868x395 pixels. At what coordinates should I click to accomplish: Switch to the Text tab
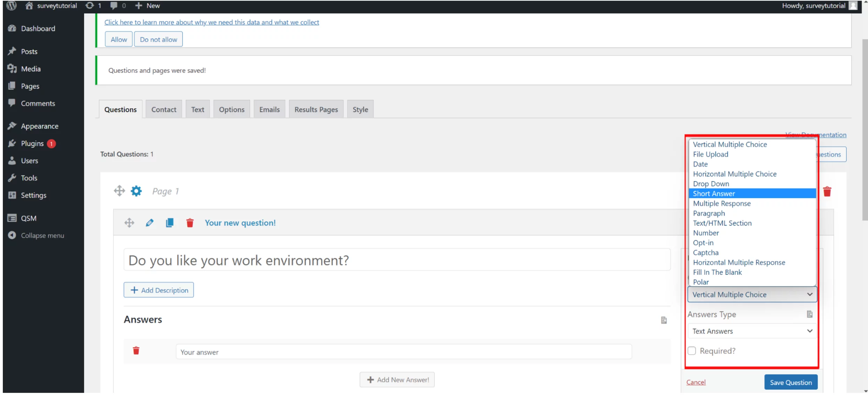(198, 109)
